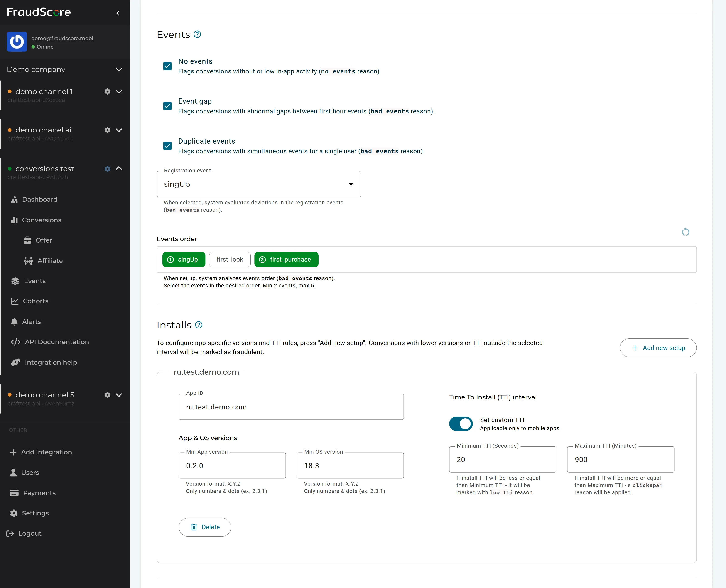Click the demo account avatar icon
Image resolution: width=726 pixels, height=588 pixels.
(17, 42)
